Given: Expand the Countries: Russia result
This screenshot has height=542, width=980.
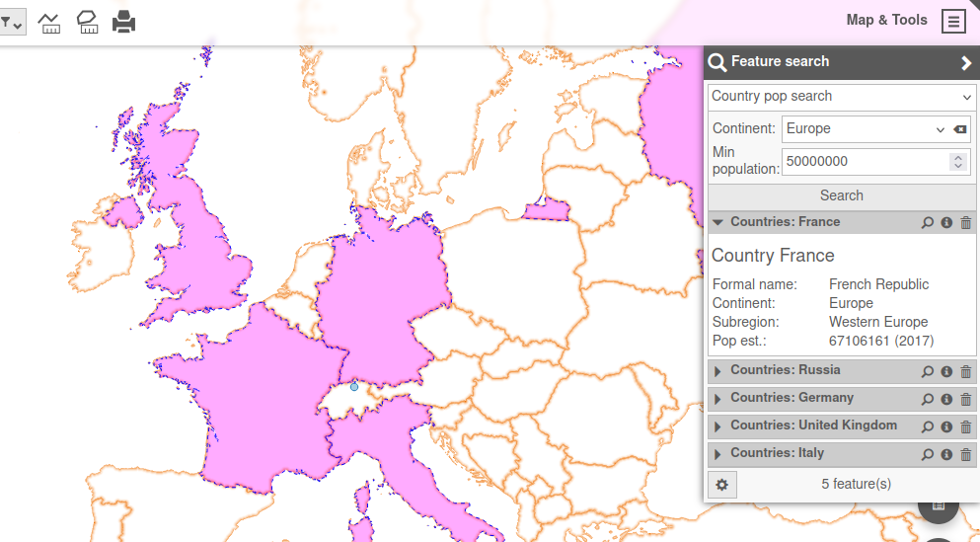Looking at the screenshot, I should (x=718, y=371).
